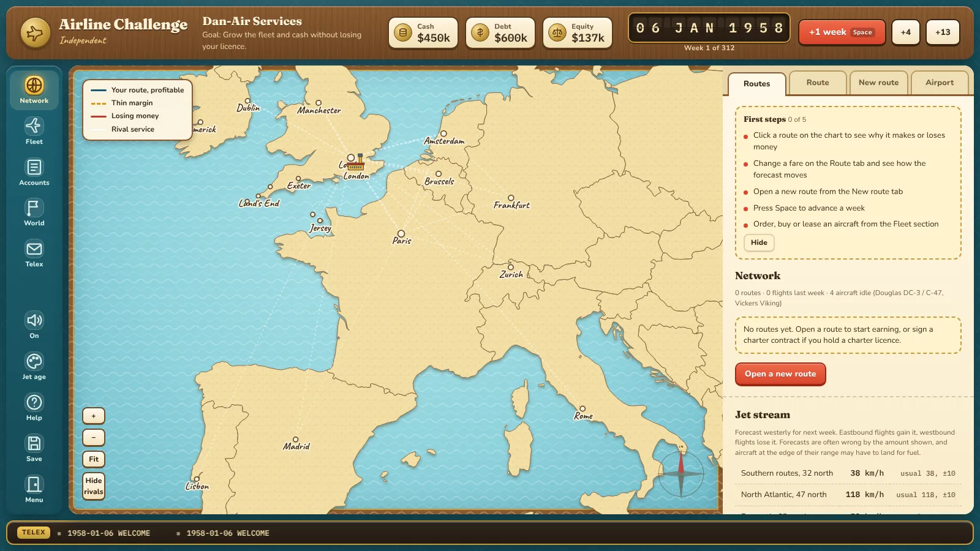Switch the Jet age theme palette
The width and height of the screenshot is (980, 551).
coord(34,366)
